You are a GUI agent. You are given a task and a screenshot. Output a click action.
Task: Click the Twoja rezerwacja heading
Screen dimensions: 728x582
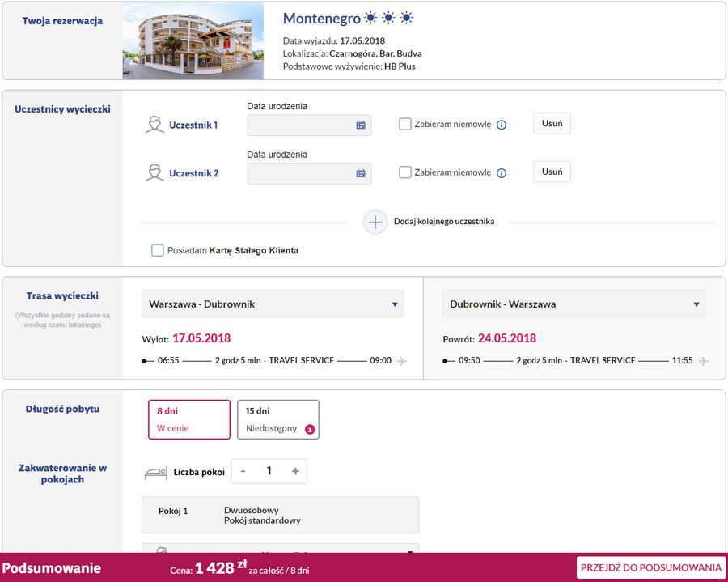click(x=62, y=21)
